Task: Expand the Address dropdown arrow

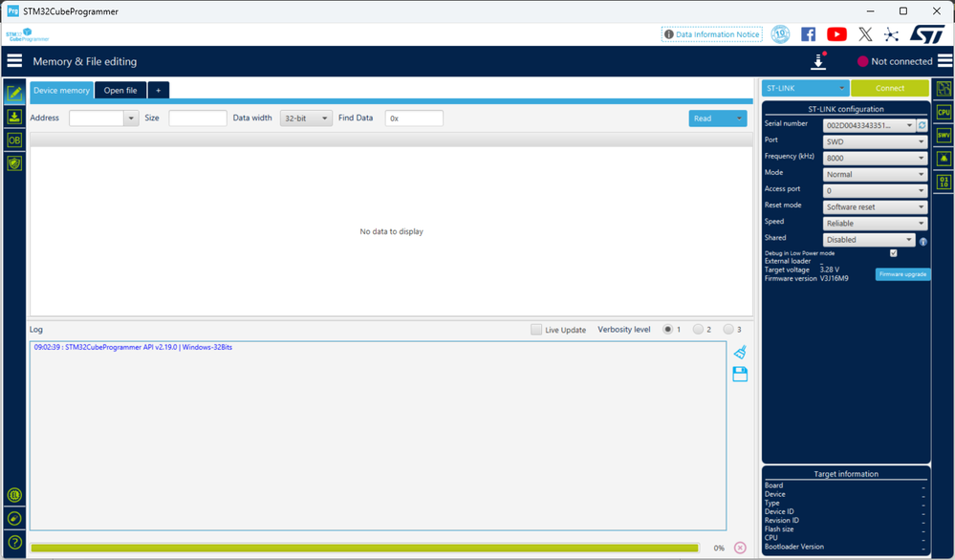Action: 131,118
